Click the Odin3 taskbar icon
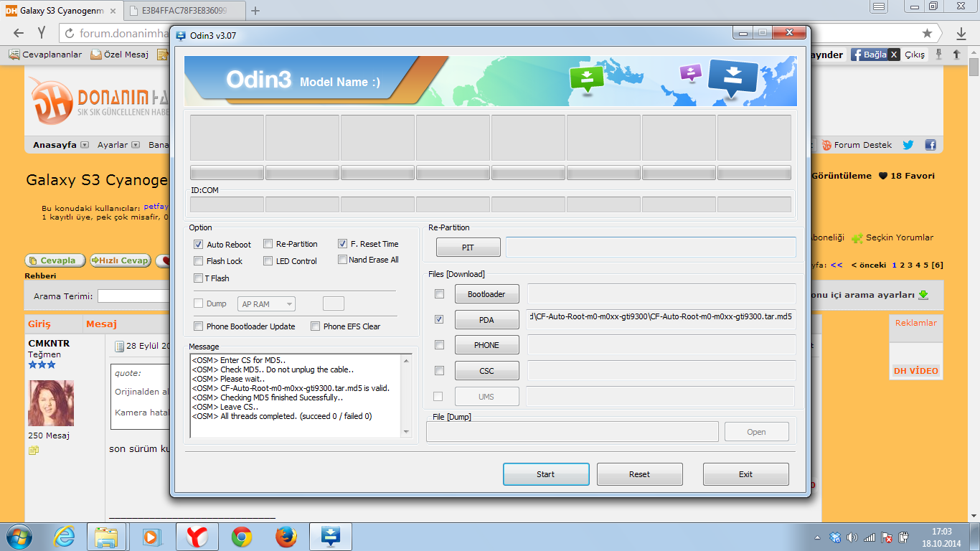This screenshot has width=980, height=551. pos(331,537)
